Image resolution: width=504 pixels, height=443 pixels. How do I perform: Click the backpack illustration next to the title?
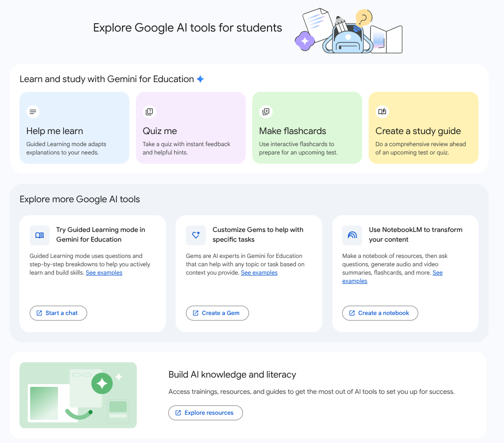(348, 30)
